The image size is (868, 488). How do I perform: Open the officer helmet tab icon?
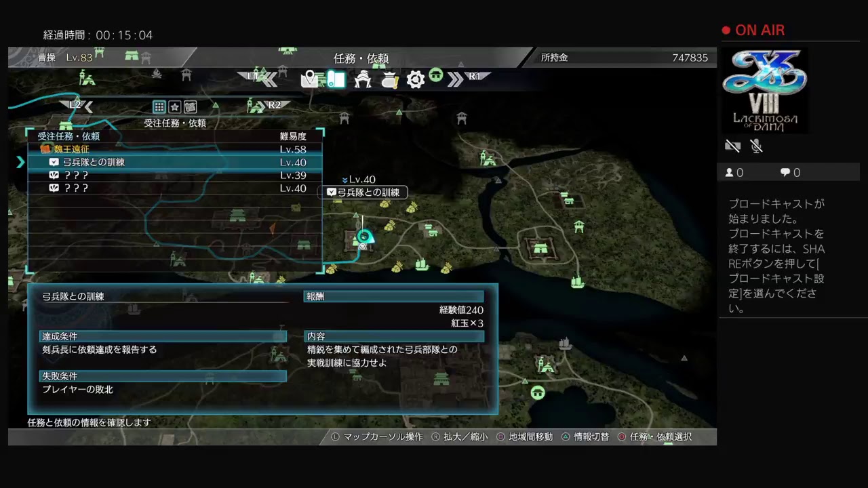[x=363, y=79]
